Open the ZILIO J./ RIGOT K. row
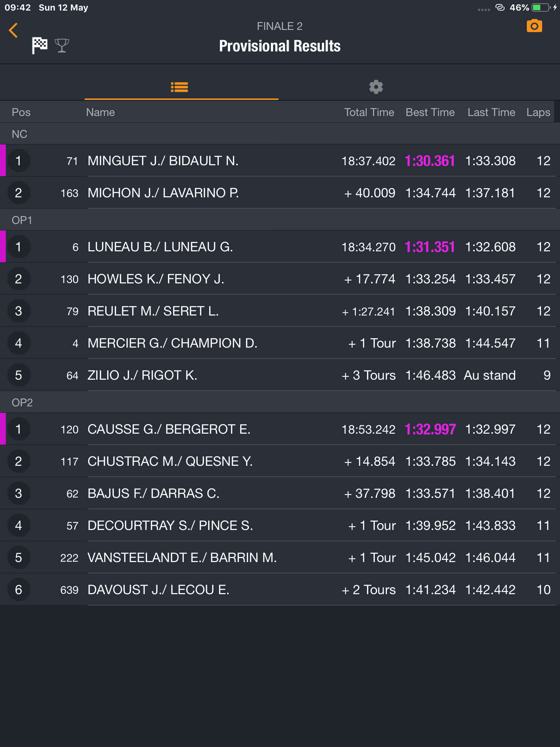Screen dimensions: 560x747 tap(280, 375)
